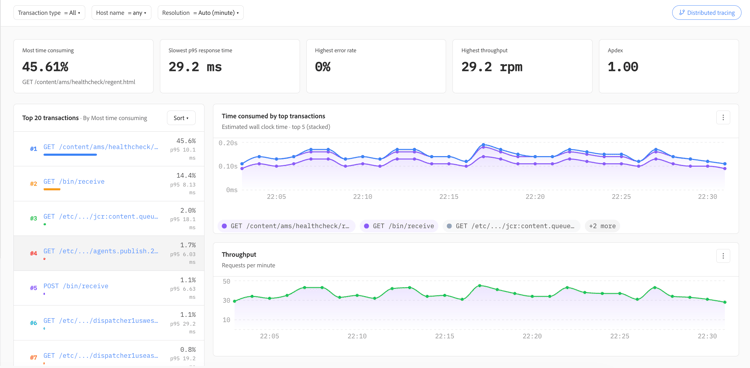The height and width of the screenshot is (368, 750).
Task: Select transaction POST /bin/receive
Action: pos(76,286)
